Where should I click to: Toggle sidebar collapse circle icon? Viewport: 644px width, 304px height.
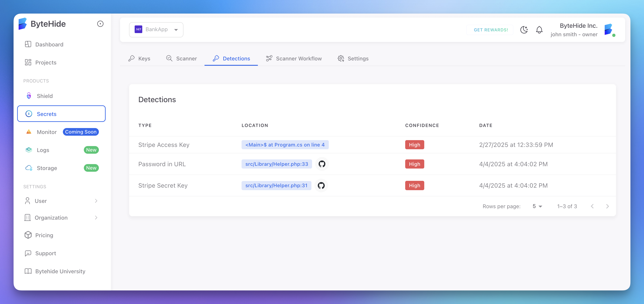click(x=100, y=24)
